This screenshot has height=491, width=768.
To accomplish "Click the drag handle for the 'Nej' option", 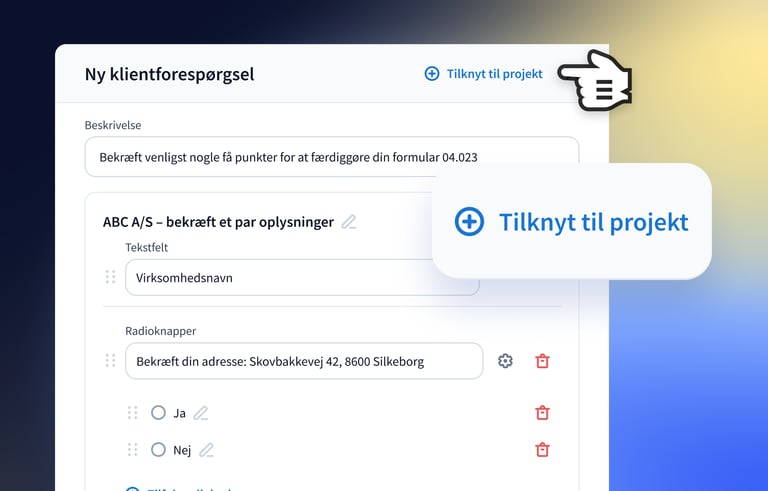I will [132, 450].
